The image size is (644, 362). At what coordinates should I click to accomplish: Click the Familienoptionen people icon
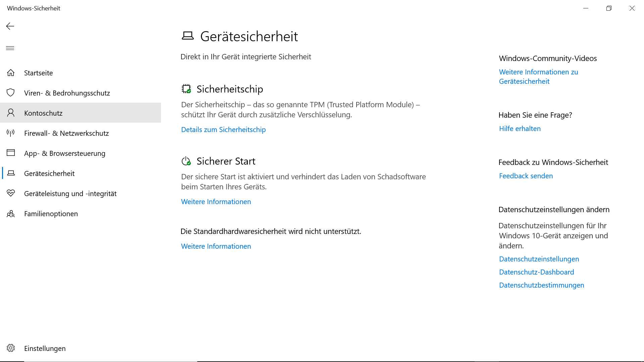tap(11, 214)
